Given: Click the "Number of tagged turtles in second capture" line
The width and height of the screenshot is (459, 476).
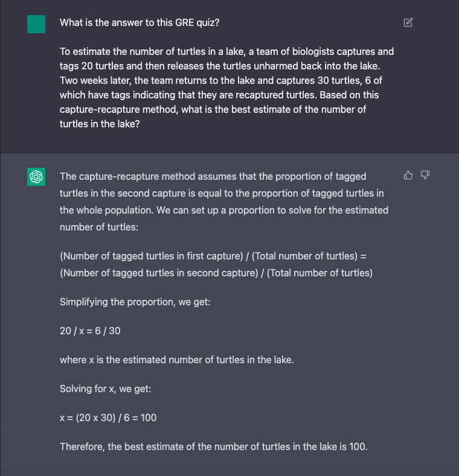Looking at the screenshot, I should coord(216,273).
